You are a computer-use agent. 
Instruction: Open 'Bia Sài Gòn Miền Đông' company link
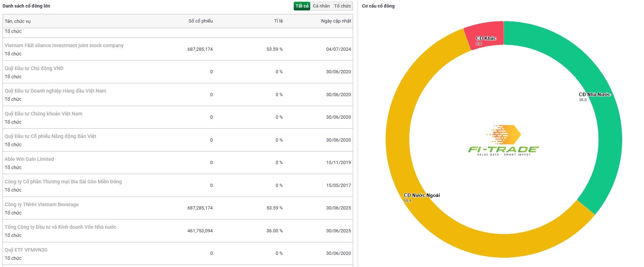pyautogui.click(x=63, y=182)
